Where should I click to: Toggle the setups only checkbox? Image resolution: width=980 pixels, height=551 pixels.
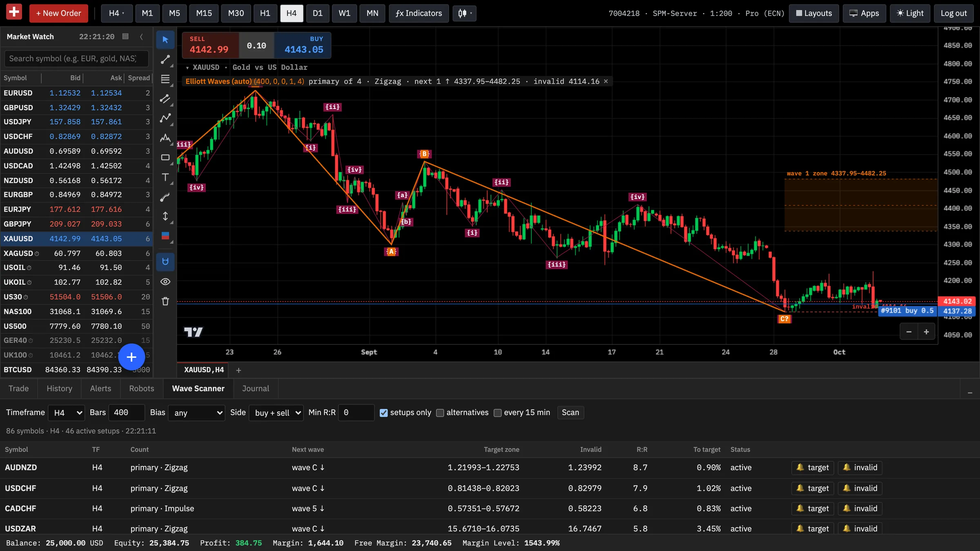tap(384, 413)
